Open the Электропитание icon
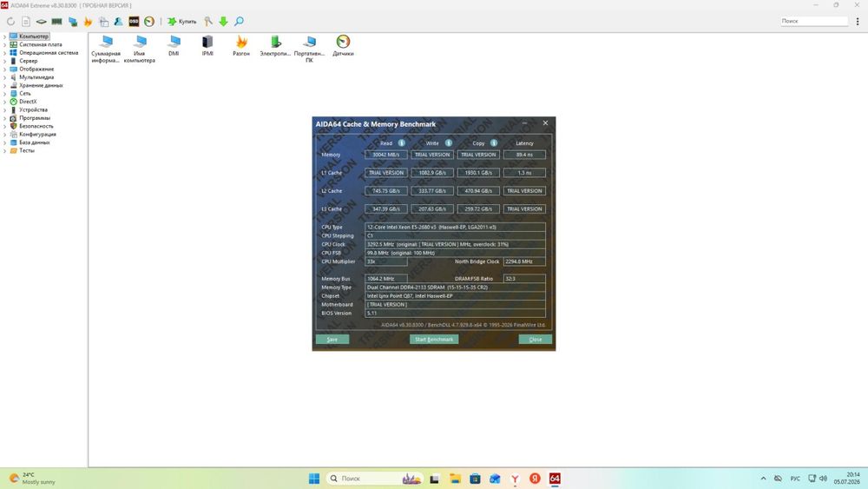The width and height of the screenshot is (868, 489). click(x=275, y=45)
